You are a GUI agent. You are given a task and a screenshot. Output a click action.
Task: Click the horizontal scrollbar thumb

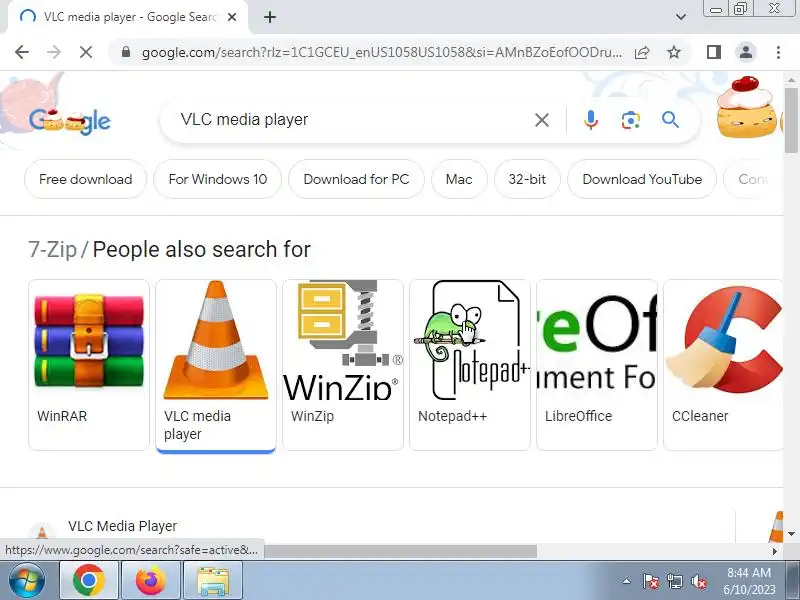(401, 551)
